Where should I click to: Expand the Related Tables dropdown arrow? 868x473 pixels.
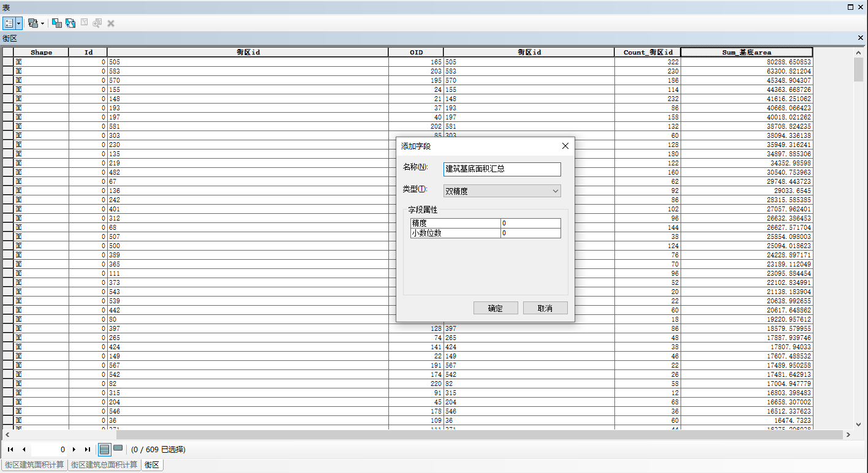click(x=42, y=23)
